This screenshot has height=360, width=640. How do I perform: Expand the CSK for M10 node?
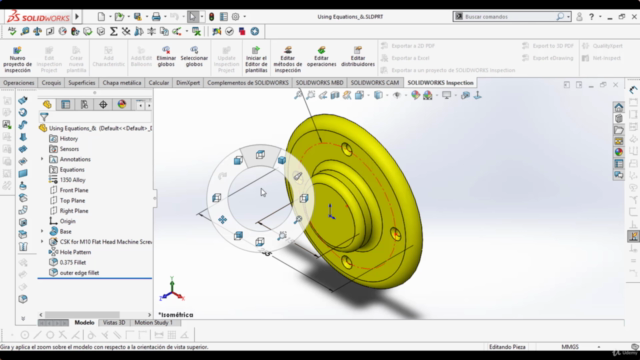(42, 242)
